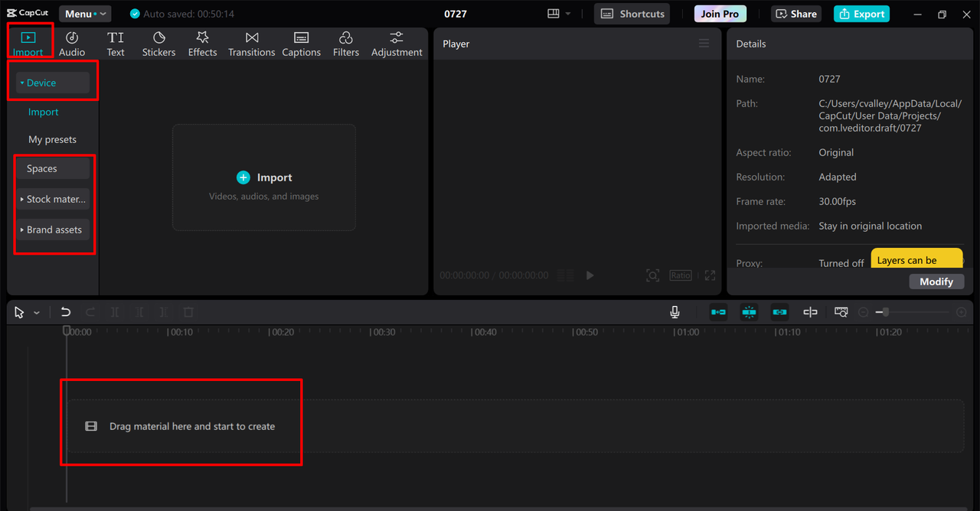
Task: Toggle the preview axis button
Action: [x=810, y=312]
